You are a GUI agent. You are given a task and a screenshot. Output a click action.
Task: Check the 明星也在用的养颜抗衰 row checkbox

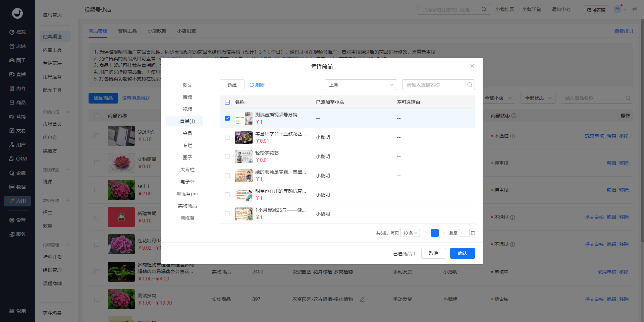(227, 195)
